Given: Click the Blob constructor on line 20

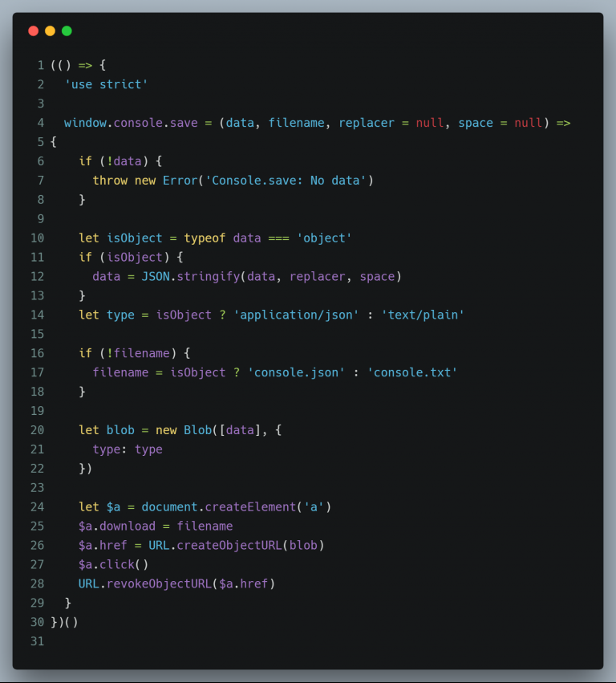Looking at the screenshot, I should tap(197, 430).
